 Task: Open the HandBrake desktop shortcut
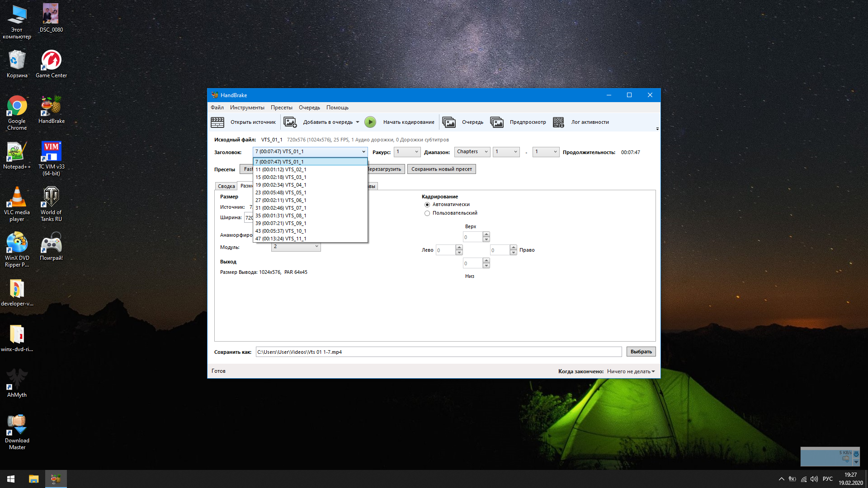point(51,110)
